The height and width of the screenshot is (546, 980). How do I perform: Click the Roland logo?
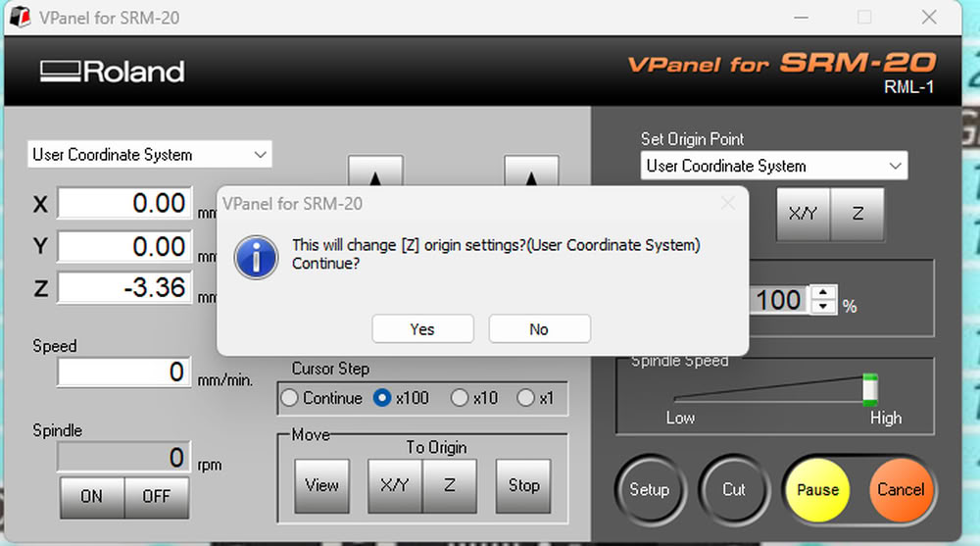click(113, 72)
